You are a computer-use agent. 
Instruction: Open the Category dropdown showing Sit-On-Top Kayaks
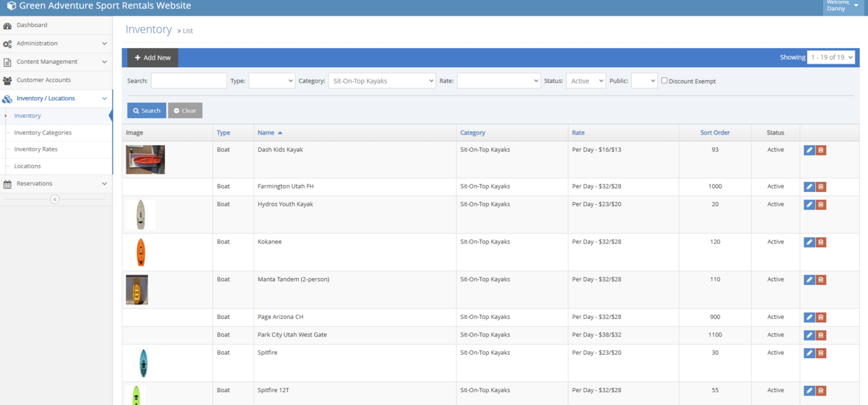[382, 81]
